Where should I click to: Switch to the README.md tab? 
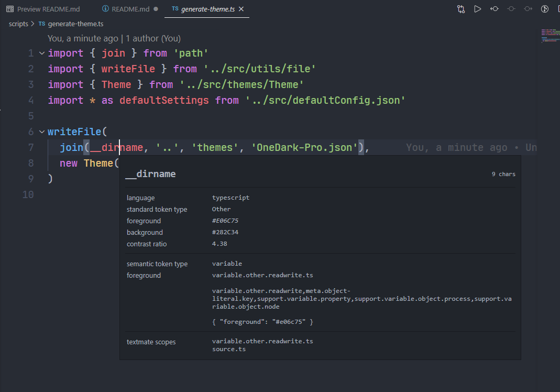130,9
